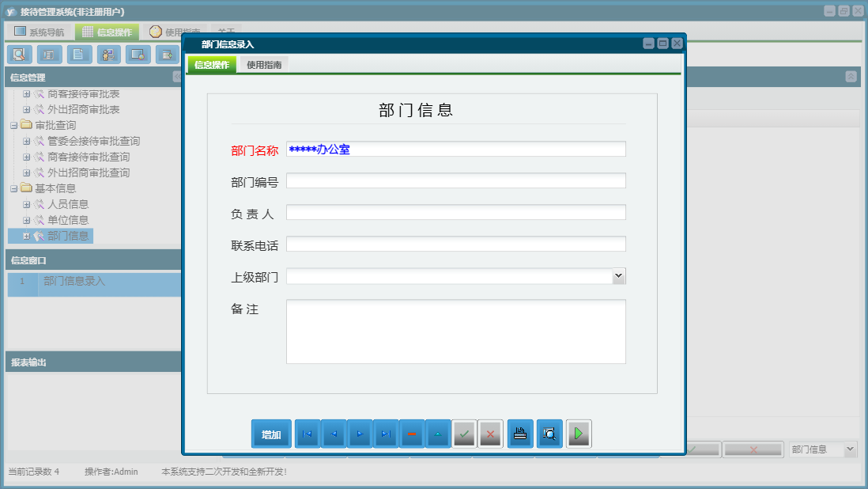Click the 当前记录数 4 status text
This screenshot has width=868, height=489.
34,472
